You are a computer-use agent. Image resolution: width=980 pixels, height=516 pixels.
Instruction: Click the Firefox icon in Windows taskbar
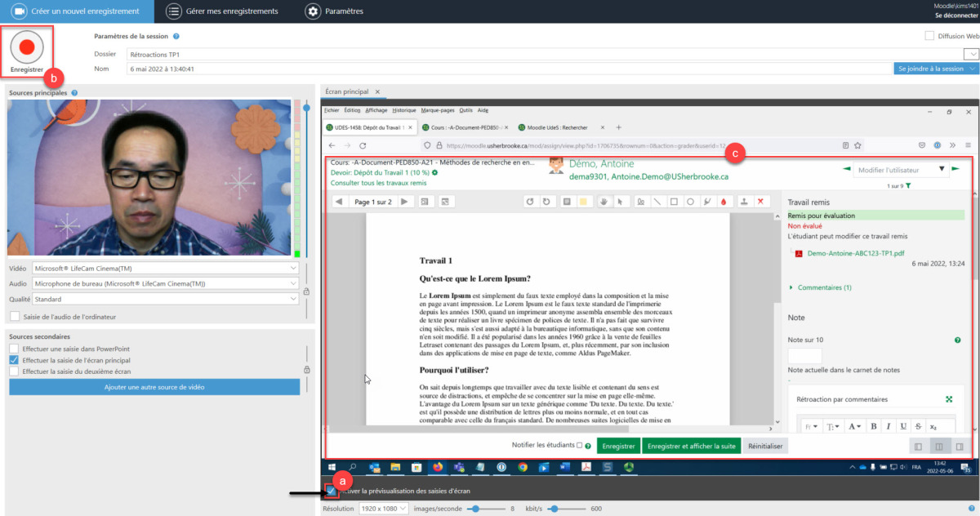pyautogui.click(x=438, y=467)
